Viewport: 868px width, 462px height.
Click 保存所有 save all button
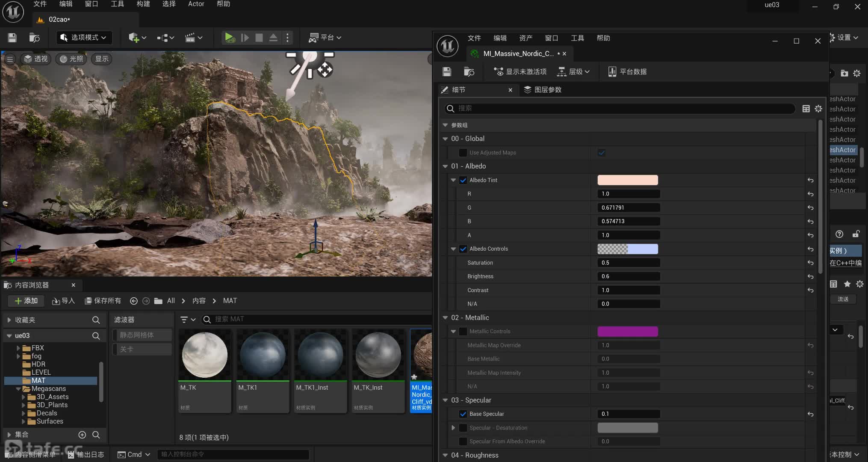pos(103,301)
